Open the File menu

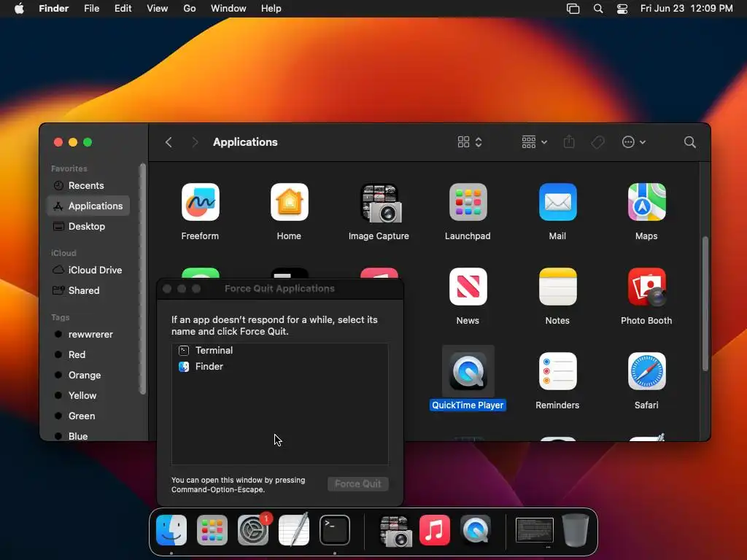91,8
